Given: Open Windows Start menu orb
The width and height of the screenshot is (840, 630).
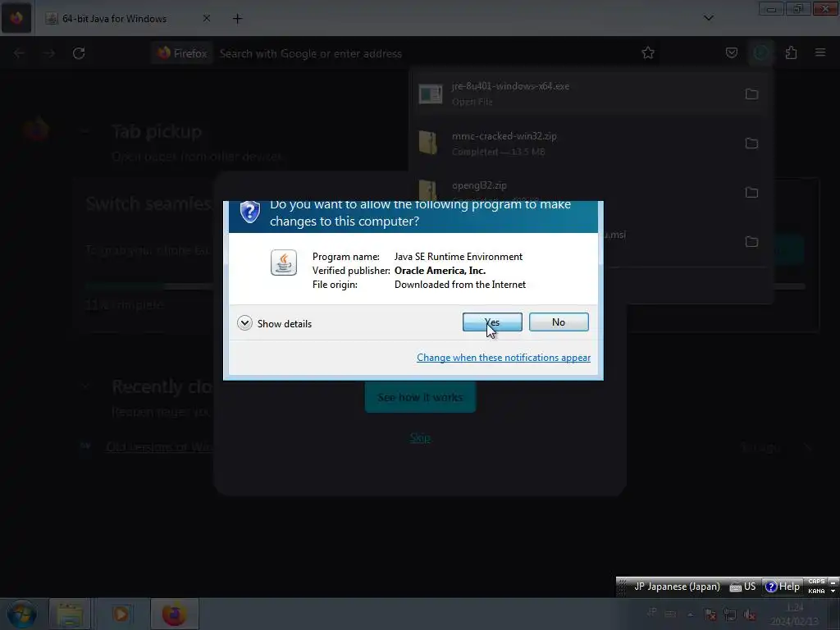Looking at the screenshot, I should tap(21, 614).
